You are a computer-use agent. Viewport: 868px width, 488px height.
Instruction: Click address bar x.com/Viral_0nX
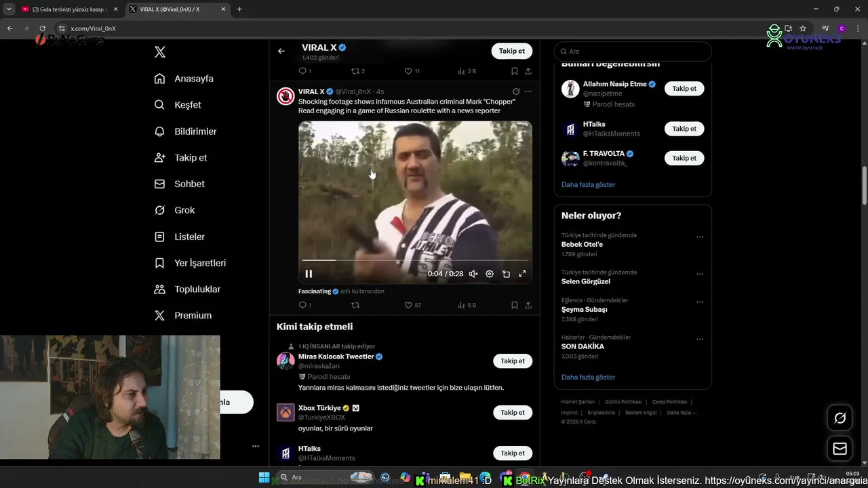(93, 28)
